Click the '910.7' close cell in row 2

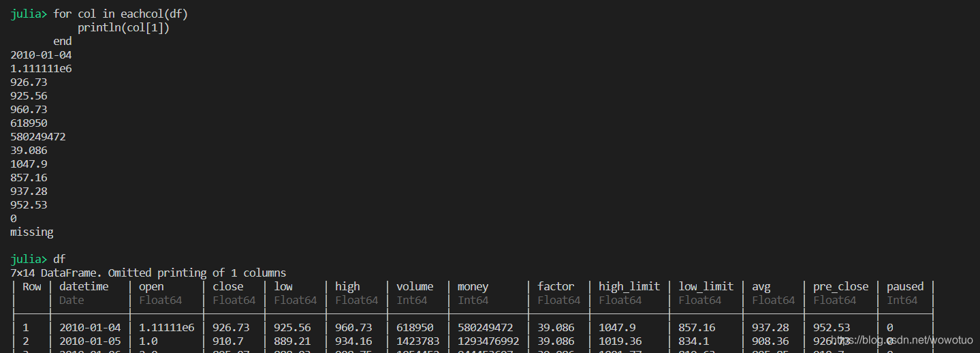[x=228, y=341]
